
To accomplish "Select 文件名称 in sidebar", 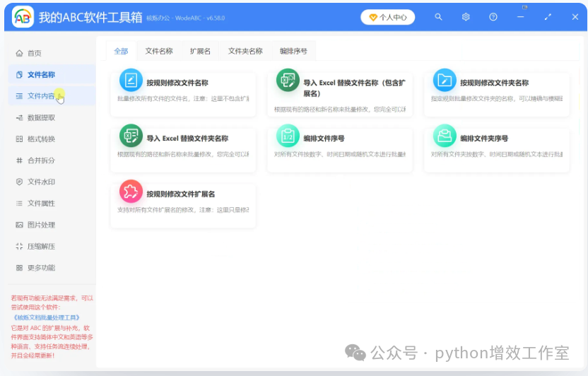I will (x=52, y=75).
